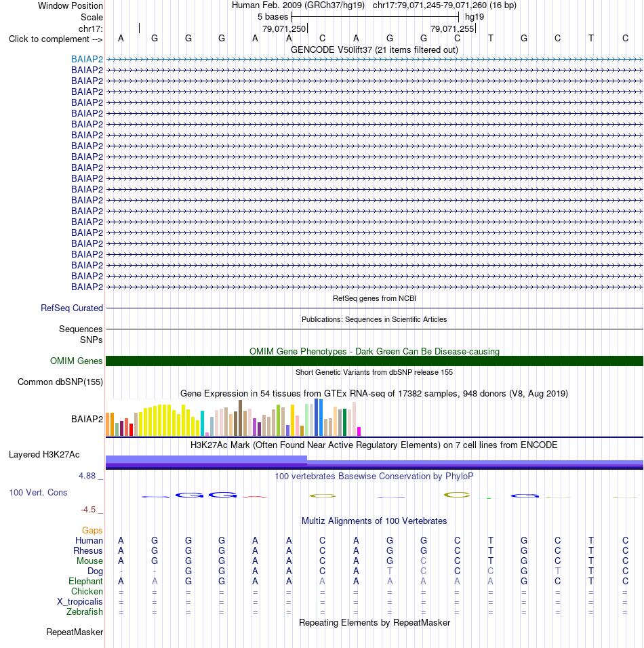This screenshot has height=648, width=644.
Task: Click the rightmost C base in the complement row
Action: click(x=626, y=39)
